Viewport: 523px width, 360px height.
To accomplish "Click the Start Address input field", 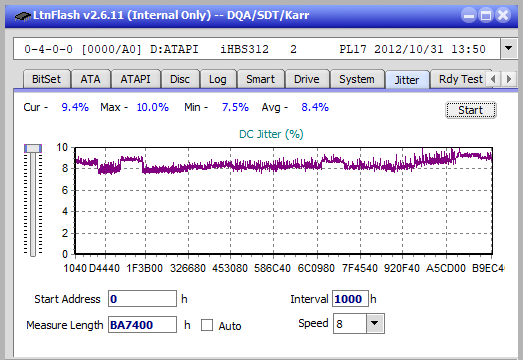I will coord(142,299).
